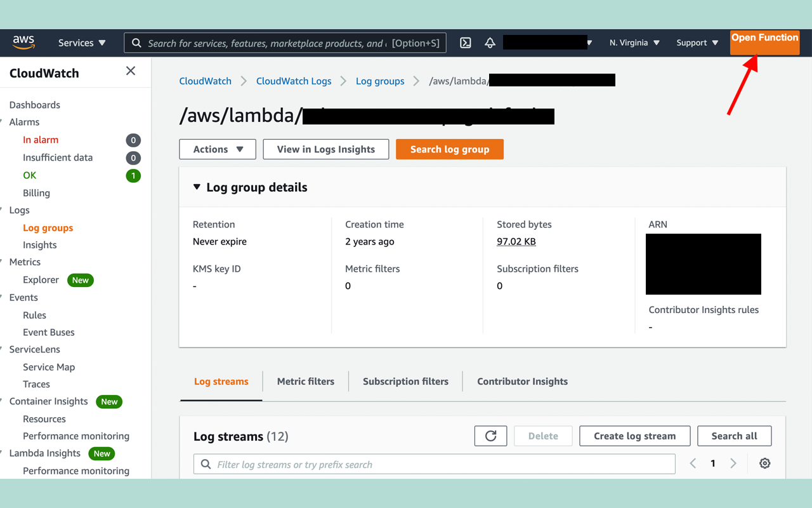Click the Open Function button
The width and height of the screenshot is (812, 508).
click(x=764, y=43)
